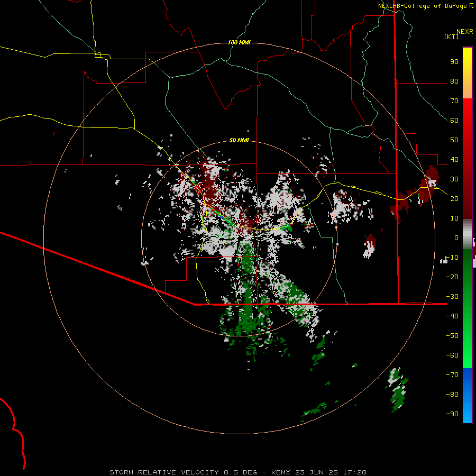Click the blue bottom segment of the color bar

pos(467,396)
